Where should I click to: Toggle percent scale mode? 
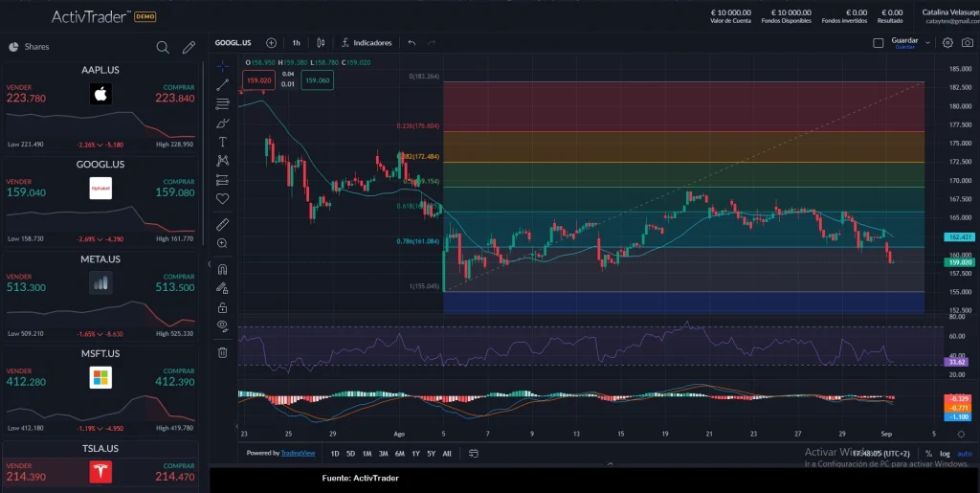pos(928,454)
